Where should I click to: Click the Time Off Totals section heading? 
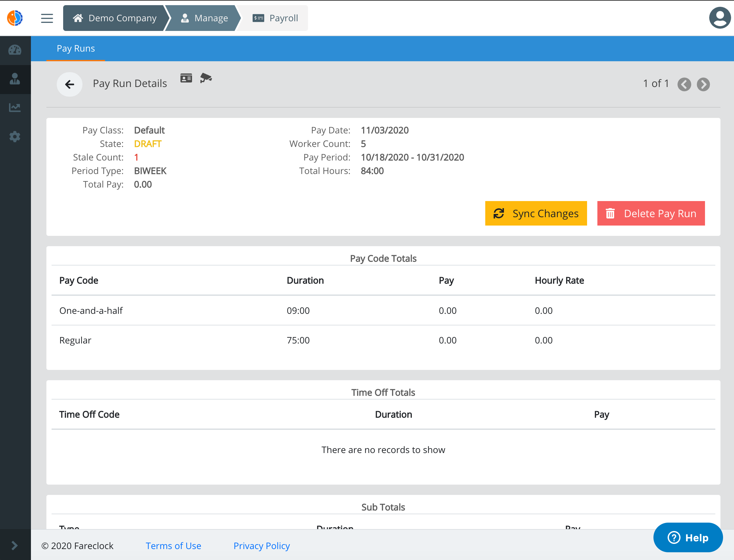click(x=383, y=393)
